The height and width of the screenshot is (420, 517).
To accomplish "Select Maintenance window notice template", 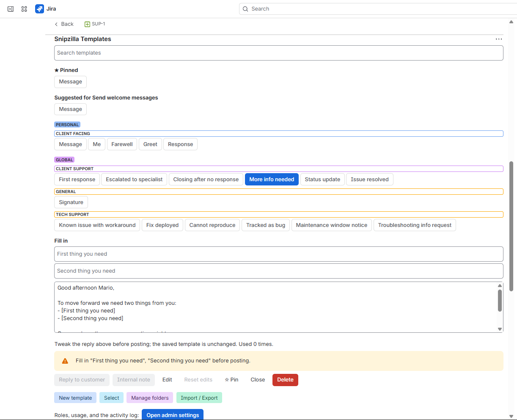I will [332, 225].
